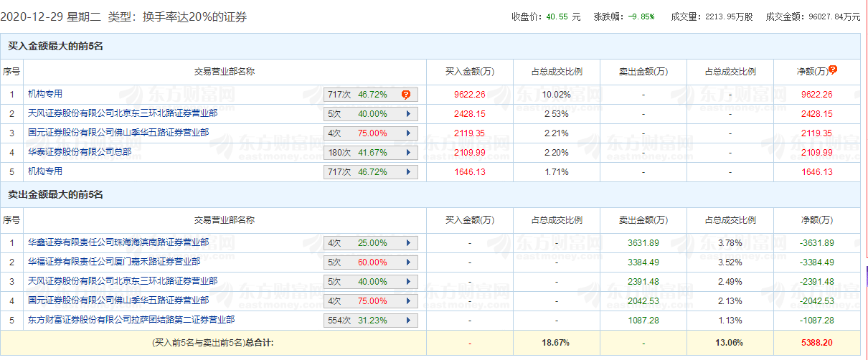
Task: Expand the sell-list 国元证券 row arrow
Action: point(408,301)
